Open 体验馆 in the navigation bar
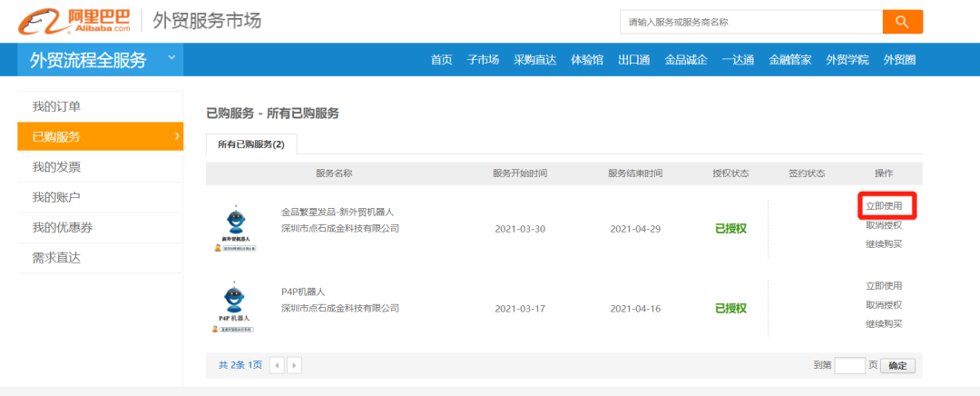The image size is (980, 396). tap(587, 60)
